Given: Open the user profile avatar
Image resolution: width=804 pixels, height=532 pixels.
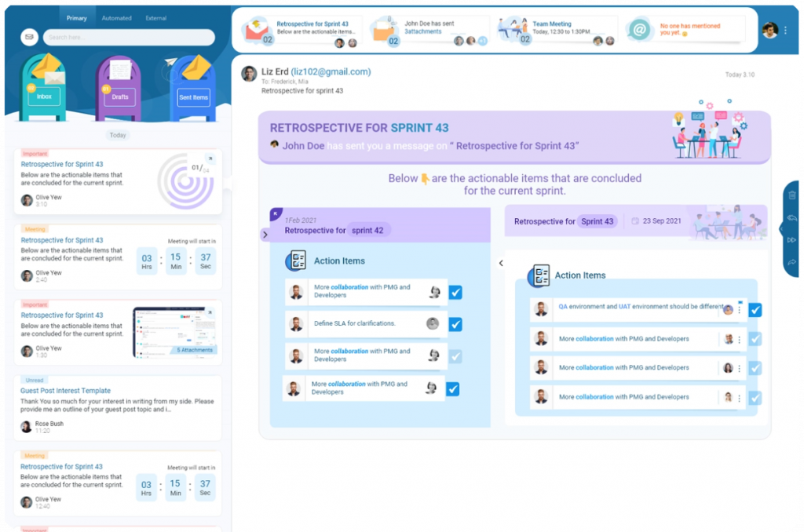Looking at the screenshot, I should (769, 31).
